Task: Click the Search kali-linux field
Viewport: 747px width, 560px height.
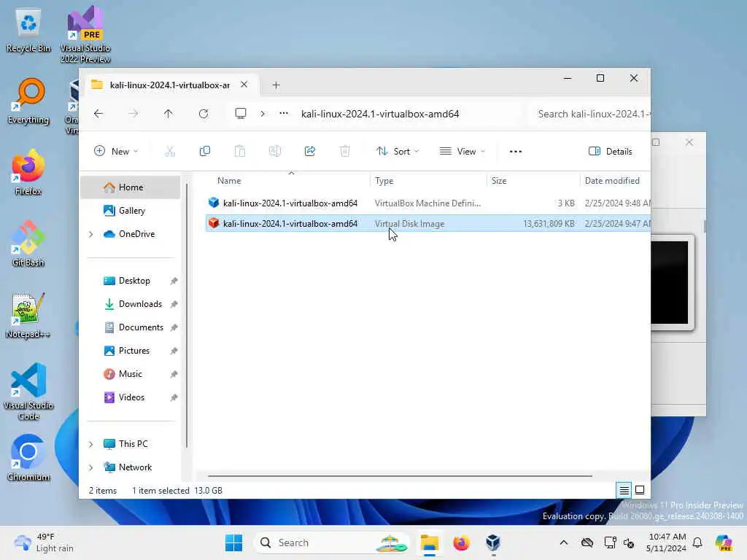Action: coord(589,114)
